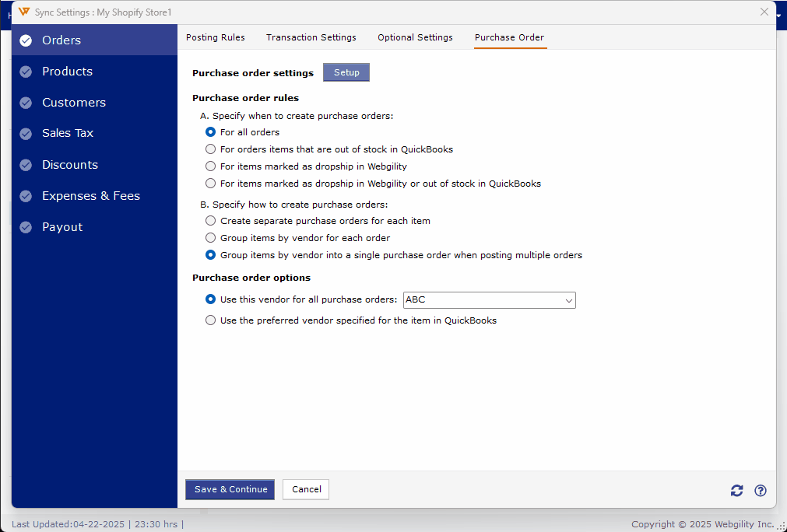
Task: Click the Sales Tax checkmark icon
Action: coord(24,133)
